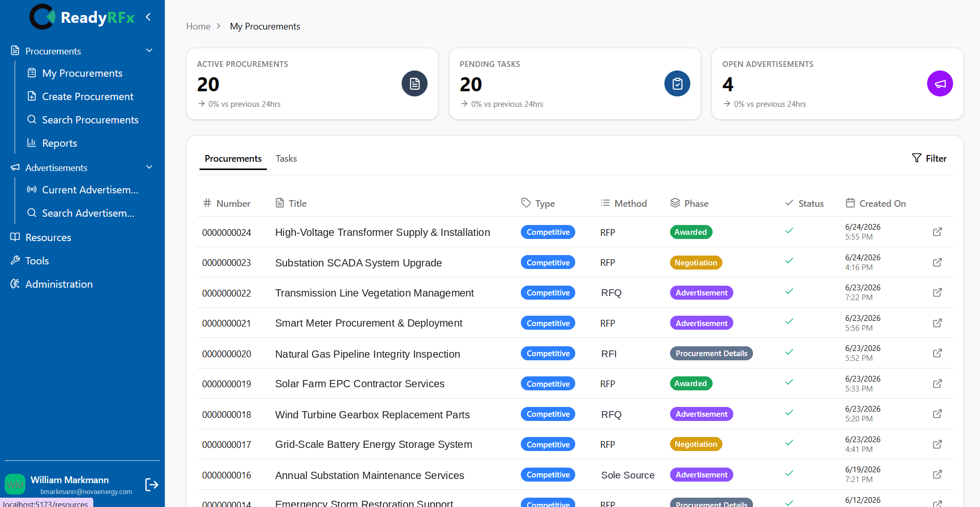Click Wind Turbine Gearbox Replacement Parts title
This screenshot has width=980, height=507.
pyautogui.click(x=373, y=415)
